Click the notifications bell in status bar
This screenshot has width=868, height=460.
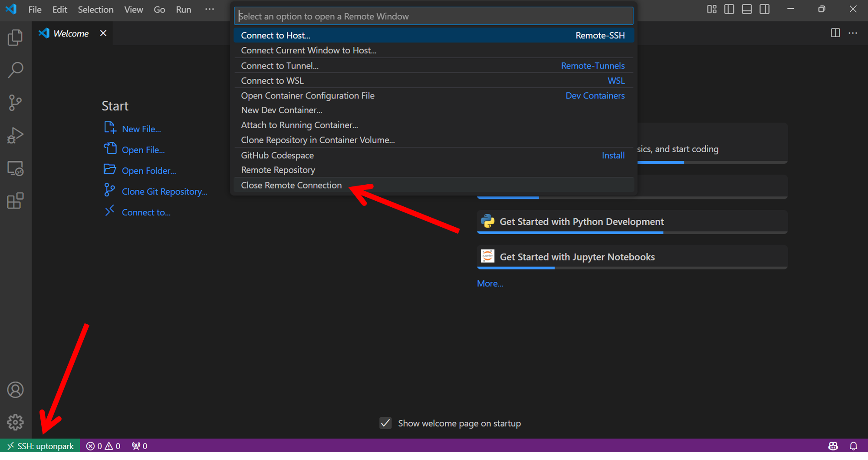(853, 446)
